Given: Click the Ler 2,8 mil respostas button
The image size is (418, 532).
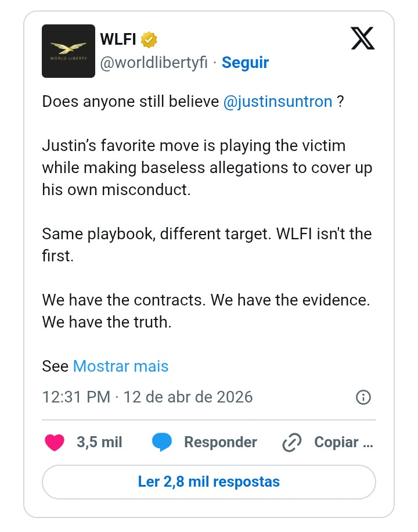Looking at the screenshot, I should tap(209, 482).
